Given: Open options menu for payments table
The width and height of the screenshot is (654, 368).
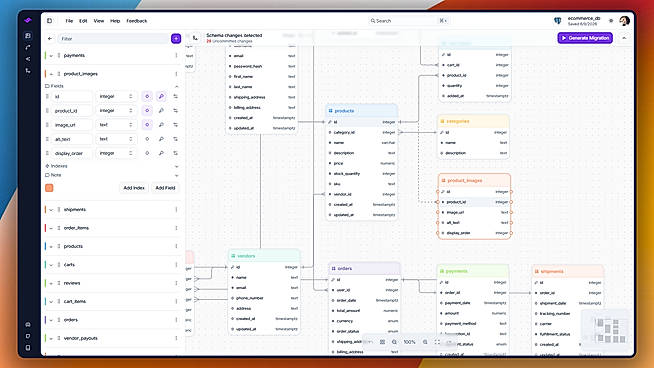Looking at the screenshot, I should point(176,55).
